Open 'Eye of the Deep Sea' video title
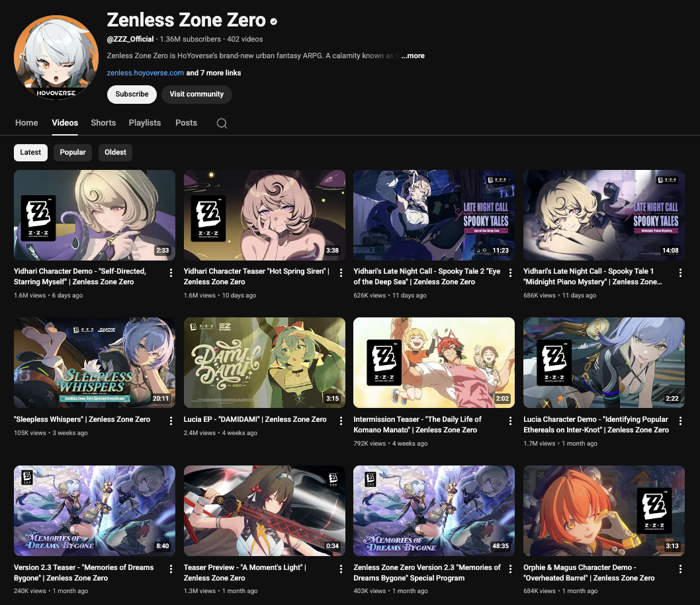700x605 pixels. click(427, 276)
